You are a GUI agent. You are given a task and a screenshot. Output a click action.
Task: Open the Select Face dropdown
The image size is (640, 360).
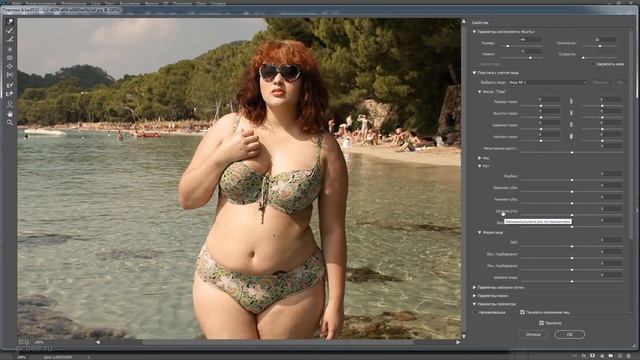coord(547,82)
